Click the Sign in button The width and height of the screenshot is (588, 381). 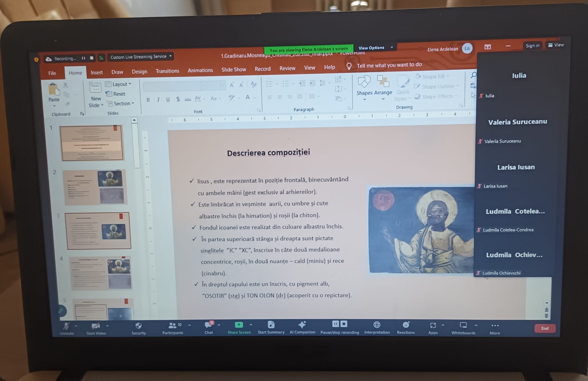pos(532,45)
